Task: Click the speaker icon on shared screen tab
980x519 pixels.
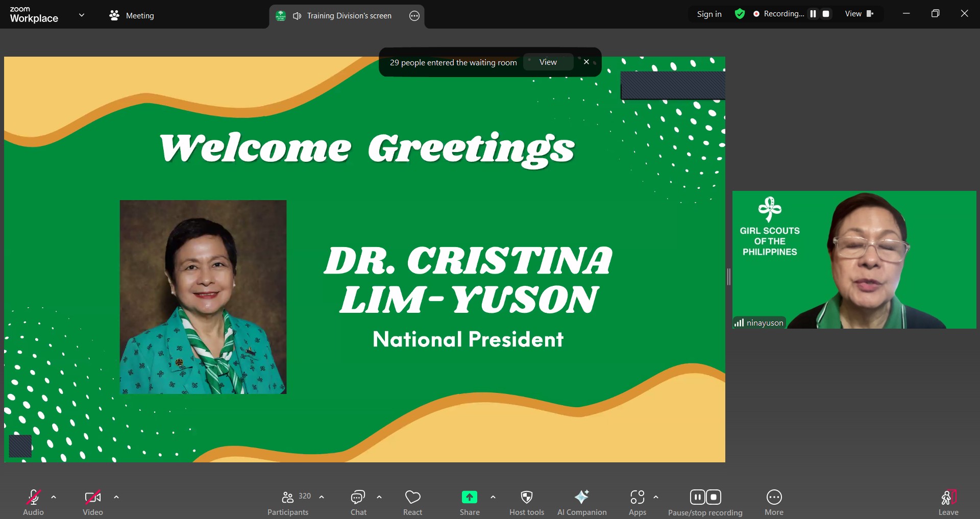Action: tap(297, 16)
